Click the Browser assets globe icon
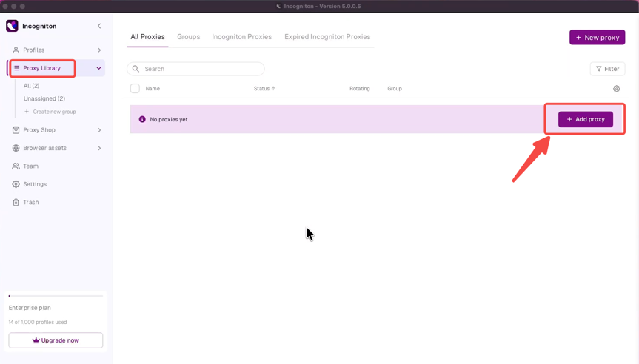This screenshot has width=639, height=364. point(16,148)
